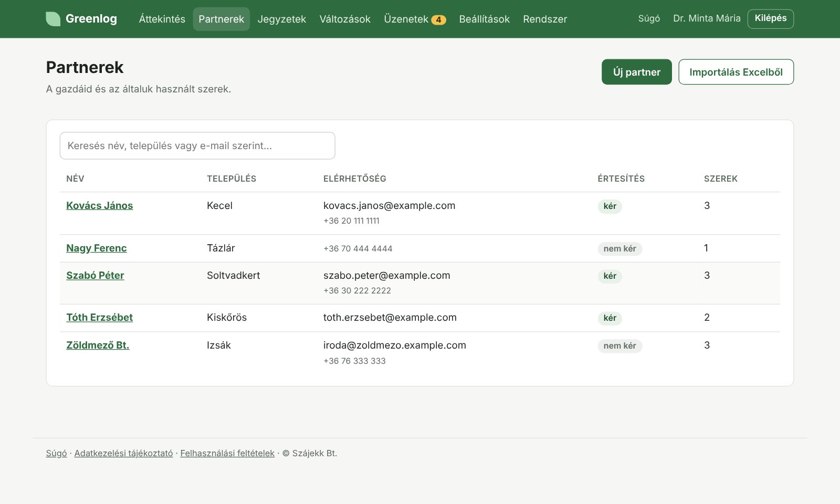This screenshot has width=840, height=504.
Task: Open the Szabó Péter partner page
Action: (x=95, y=275)
